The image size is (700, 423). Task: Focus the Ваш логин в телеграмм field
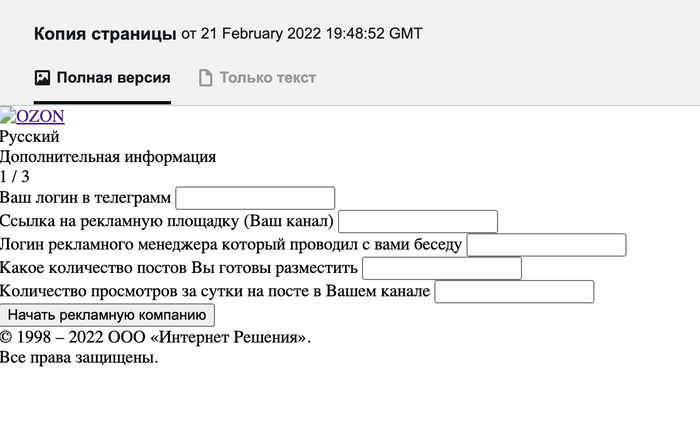click(x=255, y=198)
